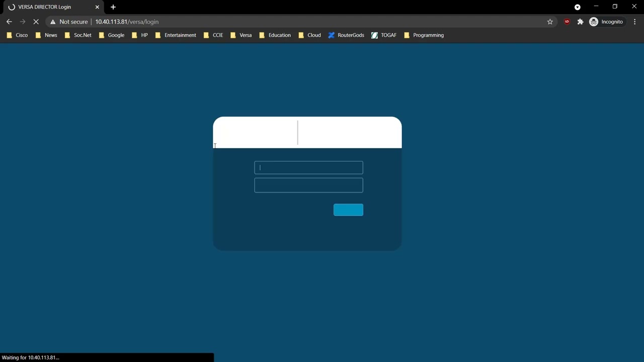Open the Soc.Net bookmarks folder
The image size is (644, 362).
(78, 35)
